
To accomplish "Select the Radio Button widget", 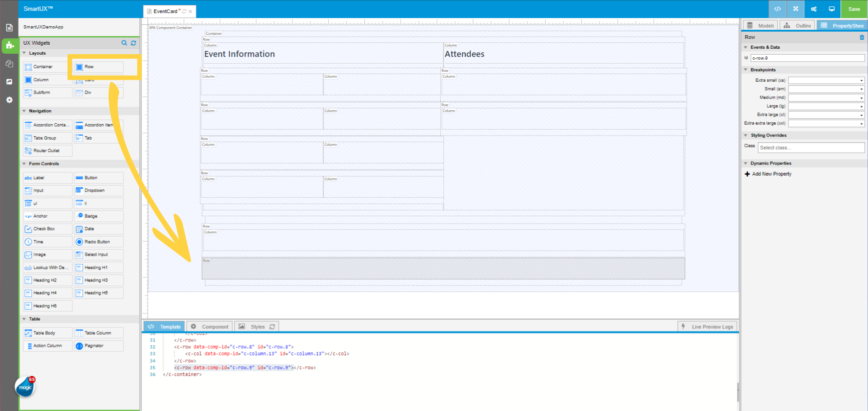I will click(98, 242).
